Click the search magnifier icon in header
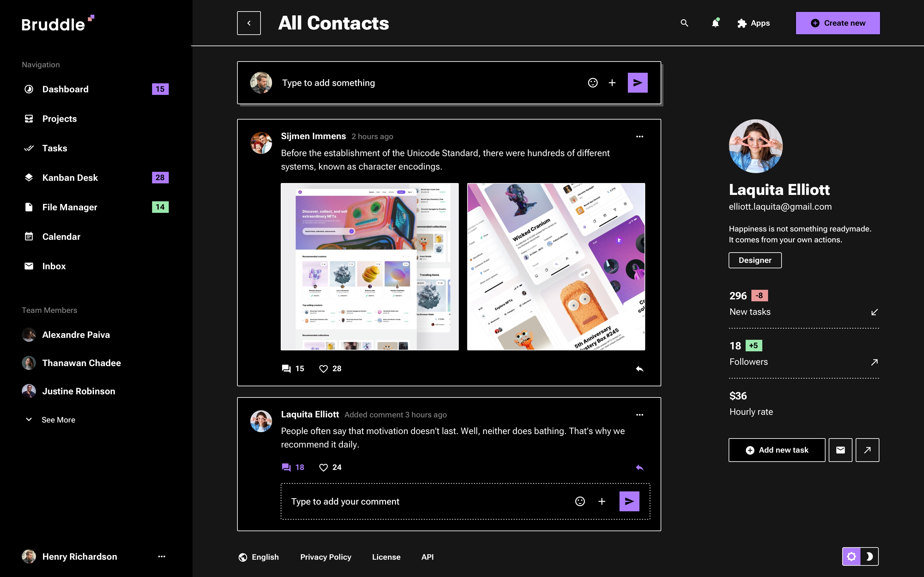 [684, 23]
